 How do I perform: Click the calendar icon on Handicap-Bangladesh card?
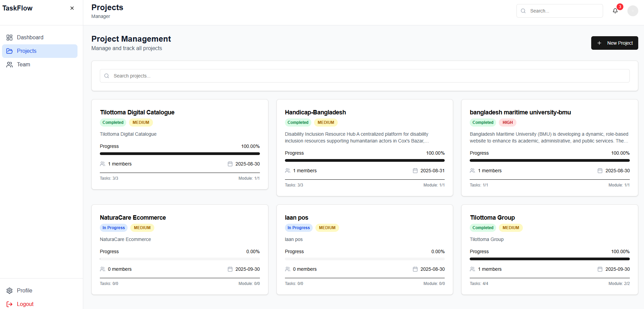coord(415,171)
